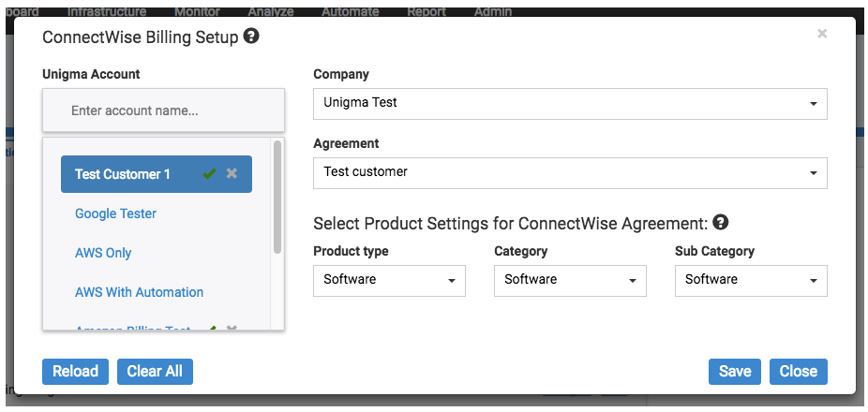Select AWS With Automation account

point(139,292)
